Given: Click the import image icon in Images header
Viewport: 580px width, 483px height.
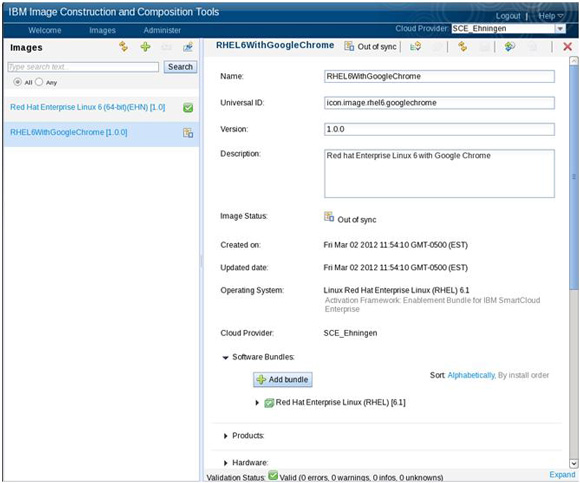Looking at the screenshot, I should tap(188, 47).
